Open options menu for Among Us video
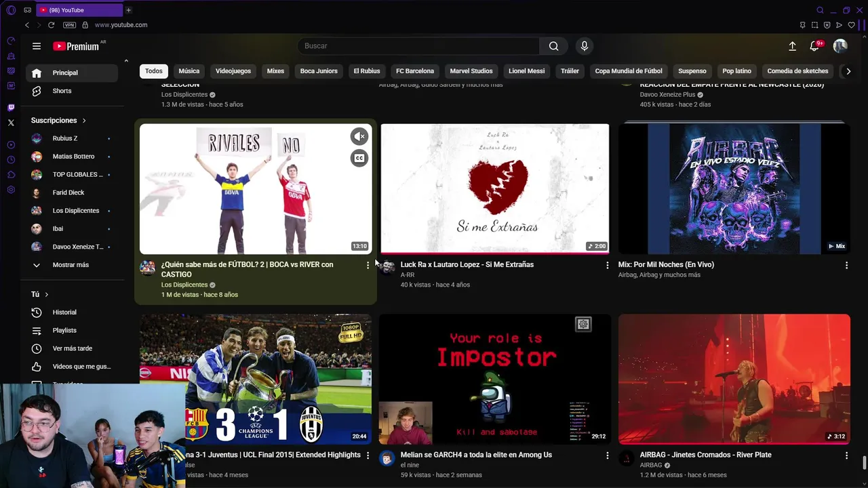 [x=607, y=455]
